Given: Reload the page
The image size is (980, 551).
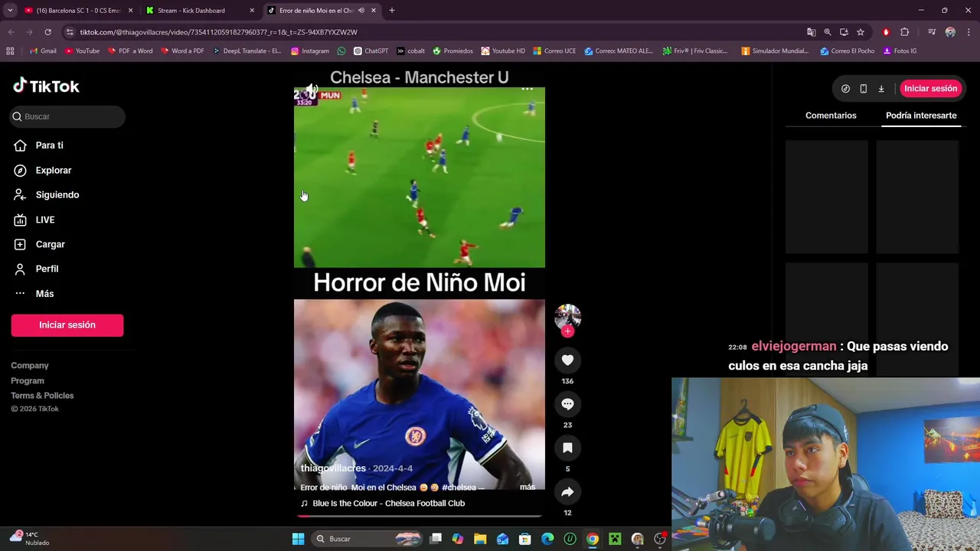Looking at the screenshot, I should [x=47, y=32].
